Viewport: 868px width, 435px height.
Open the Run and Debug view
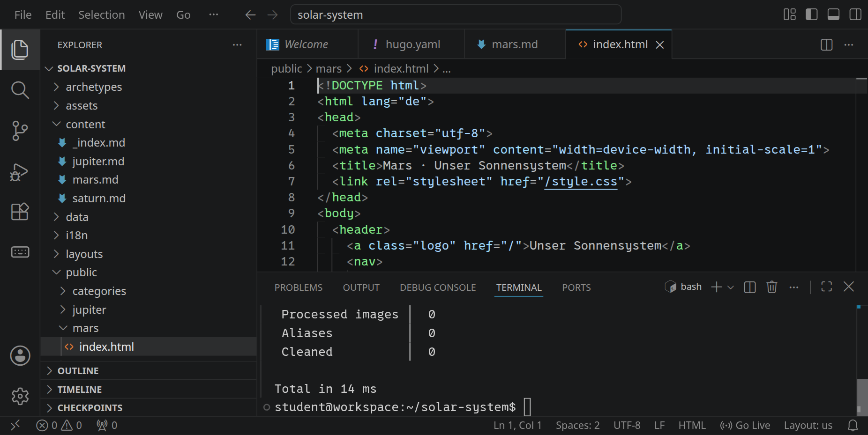[x=20, y=172]
